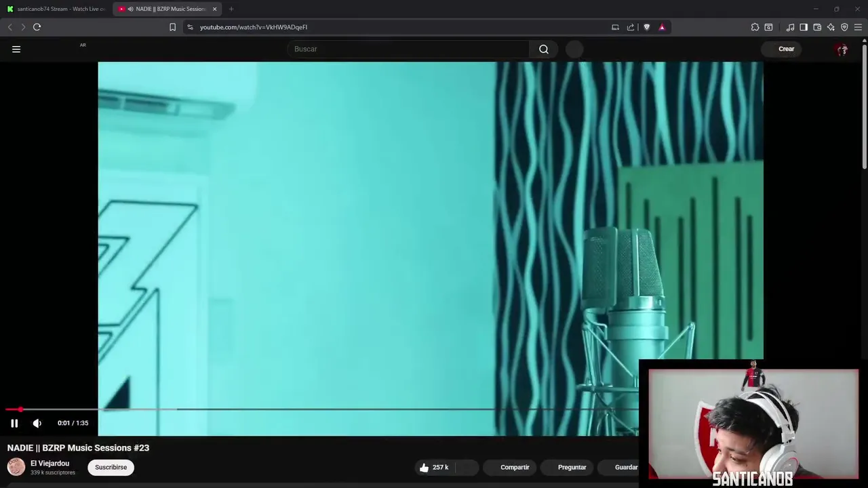The width and height of the screenshot is (868, 488).
Task: Click the video title NADIE || BZRP Music Sessions #23
Action: [78, 448]
